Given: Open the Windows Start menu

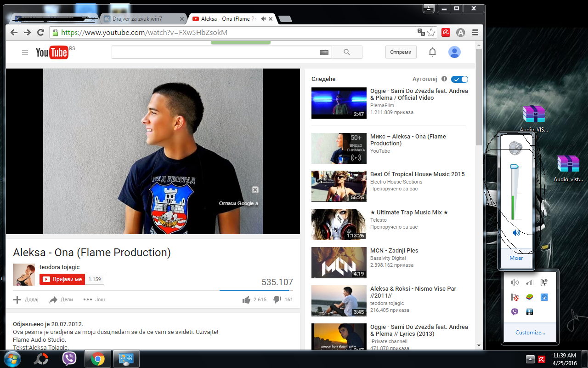Looking at the screenshot, I should coord(13,358).
